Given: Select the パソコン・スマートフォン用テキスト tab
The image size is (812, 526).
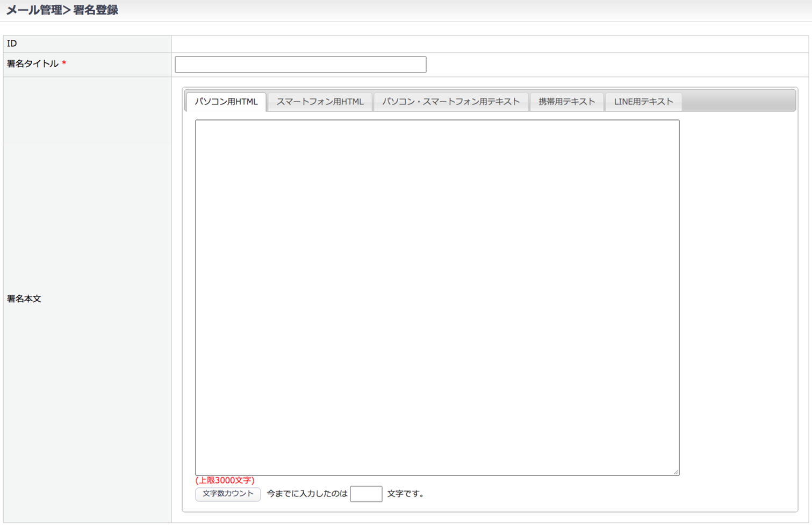Looking at the screenshot, I should click(451, 102).
